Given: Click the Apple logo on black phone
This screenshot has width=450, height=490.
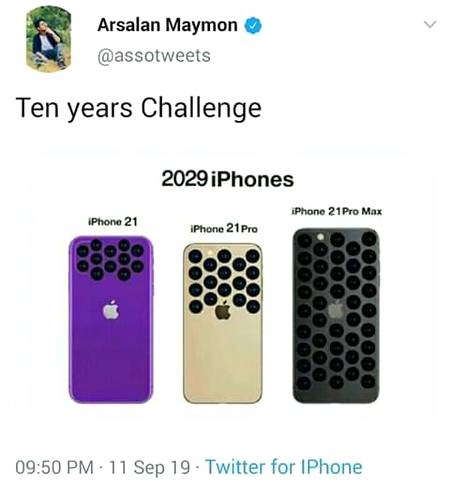Looking at the screenshot, I should point(336,310).
